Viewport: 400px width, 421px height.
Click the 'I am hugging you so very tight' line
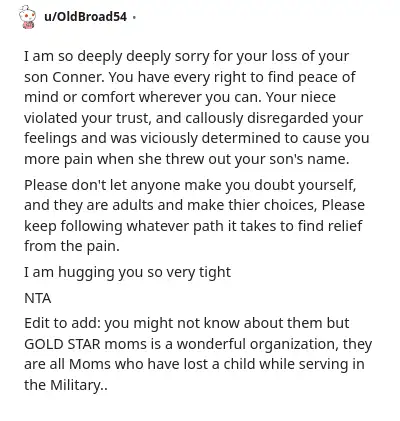coord(127,273)
